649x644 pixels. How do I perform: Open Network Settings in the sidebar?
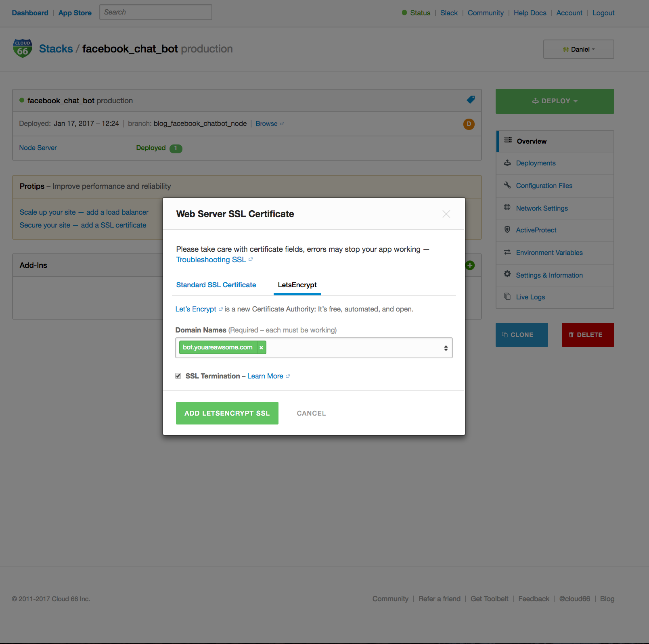tap(555, 208)
